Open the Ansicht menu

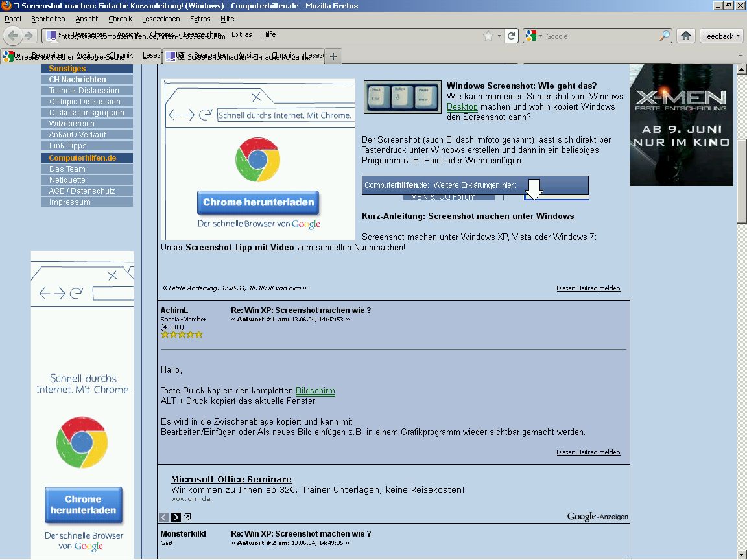[x=87, y=19]
